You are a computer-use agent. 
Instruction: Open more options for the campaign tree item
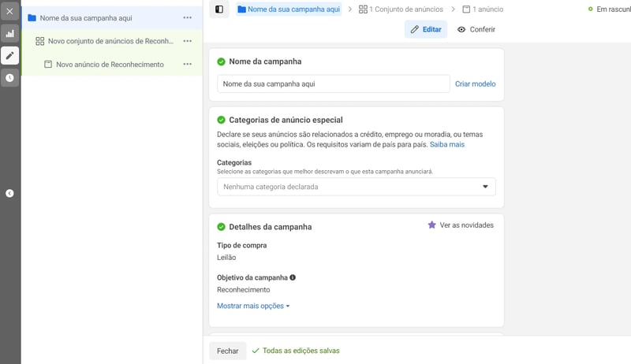tap(187, 17)
